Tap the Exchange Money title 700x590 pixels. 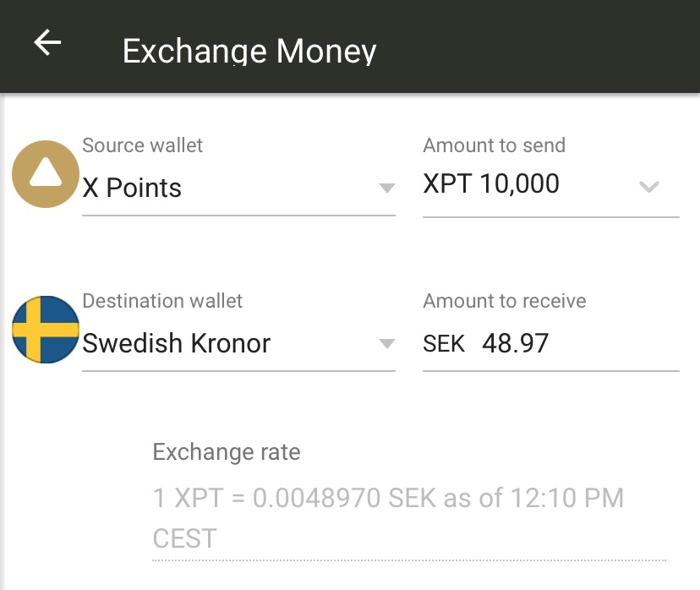pyautogui.click(x=249, y=51)
